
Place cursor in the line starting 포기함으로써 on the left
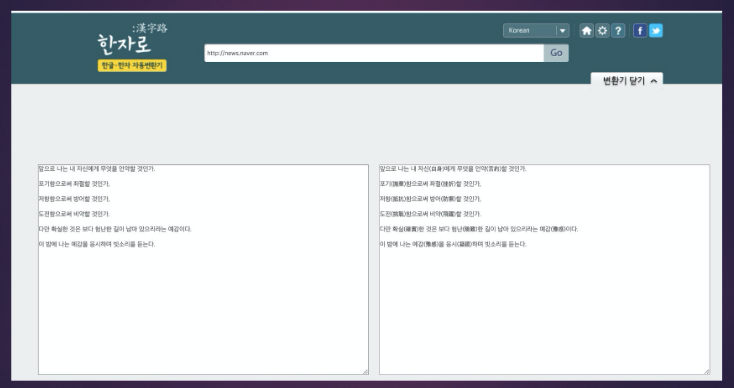coord(74,184)
